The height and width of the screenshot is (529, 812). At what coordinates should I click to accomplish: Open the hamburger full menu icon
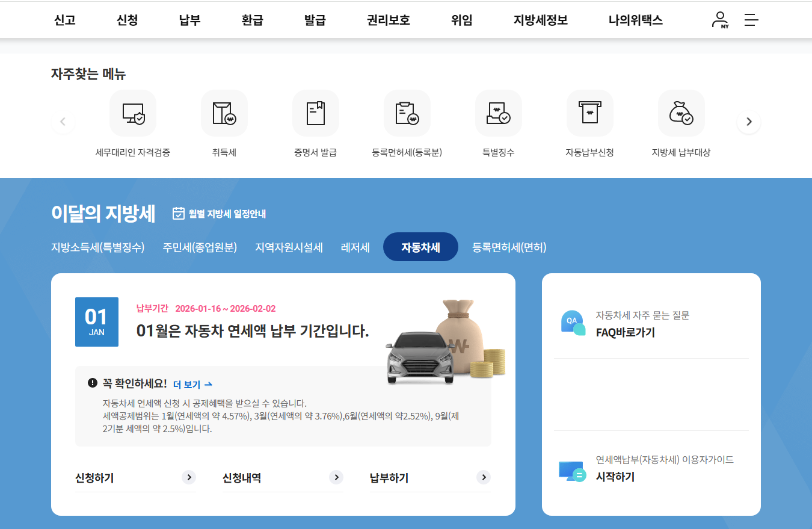point(751,20)
